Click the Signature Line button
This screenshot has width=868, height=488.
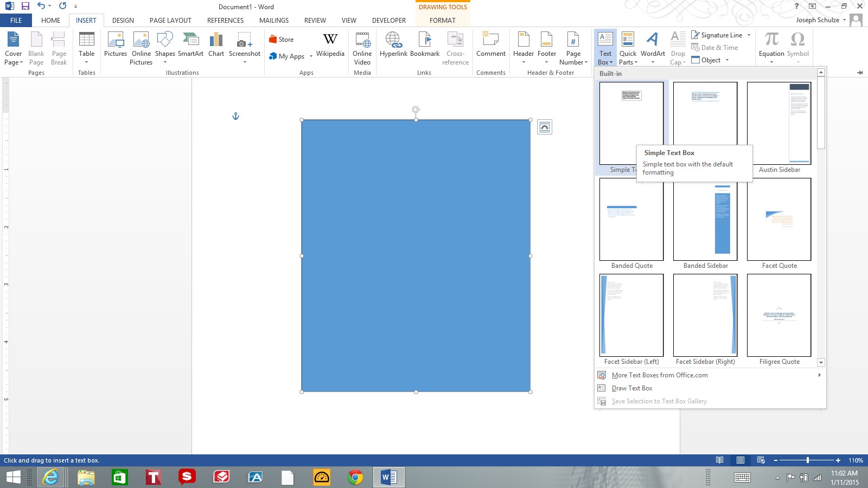pyautogui.click(x=717, y=35)
